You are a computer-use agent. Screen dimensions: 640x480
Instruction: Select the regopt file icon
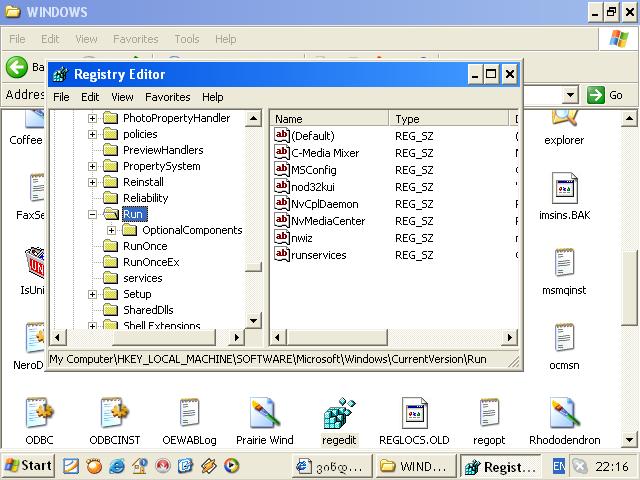click(489, 413)
